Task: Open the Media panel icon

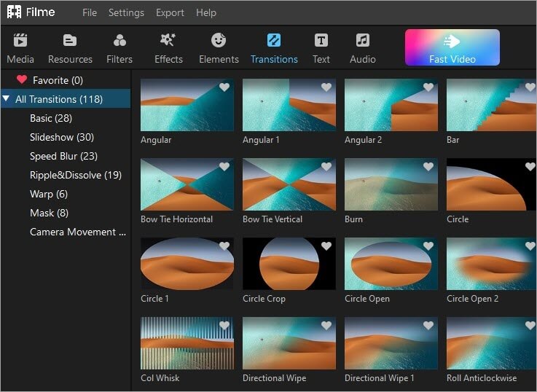Action: (x=20, y=41)
